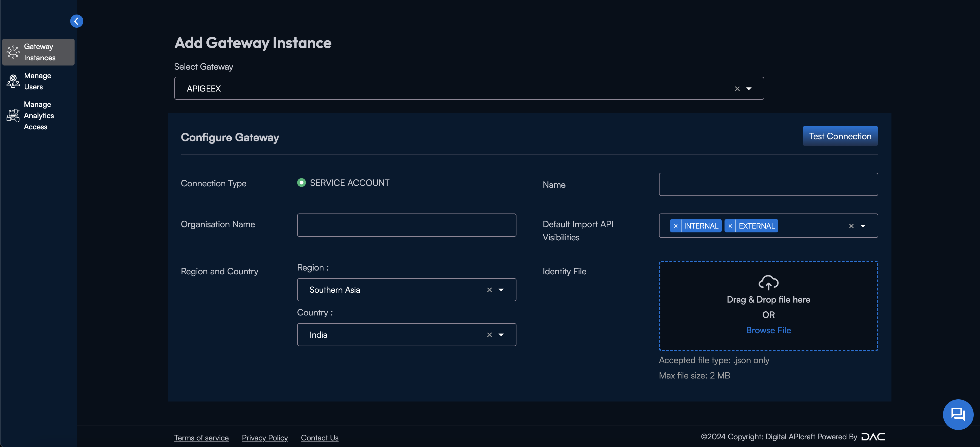The image size is (980, 447).
Task: Expand the Region dropdown arrow
Action: tap(501, 290)
